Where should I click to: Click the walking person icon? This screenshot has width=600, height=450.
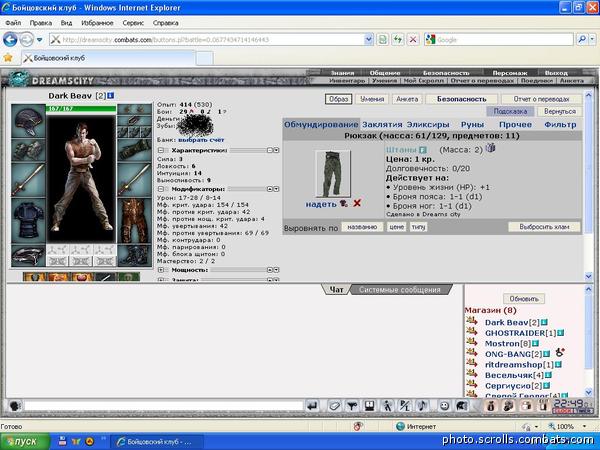(387, 406)
